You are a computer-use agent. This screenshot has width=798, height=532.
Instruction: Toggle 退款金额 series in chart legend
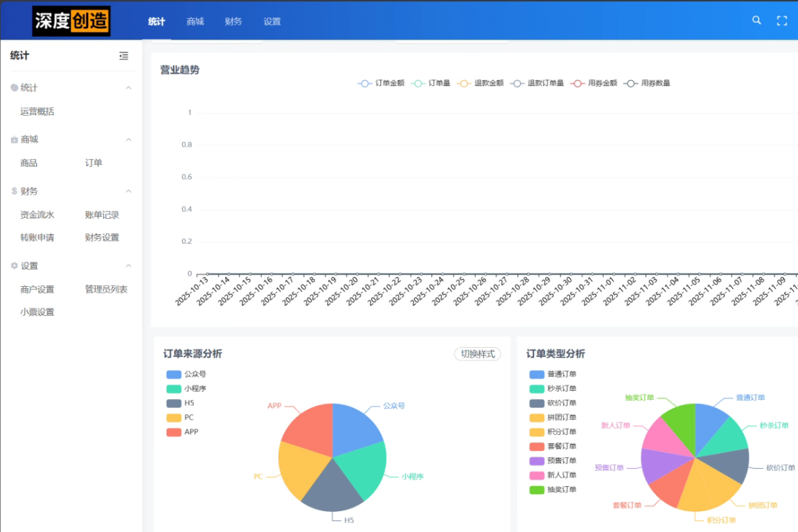(x=463, y=83)
